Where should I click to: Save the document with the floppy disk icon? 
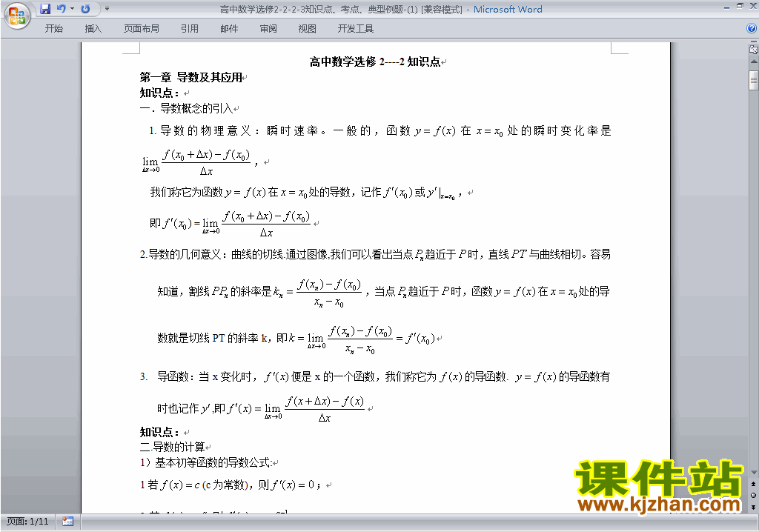click(x=45, y=9)
